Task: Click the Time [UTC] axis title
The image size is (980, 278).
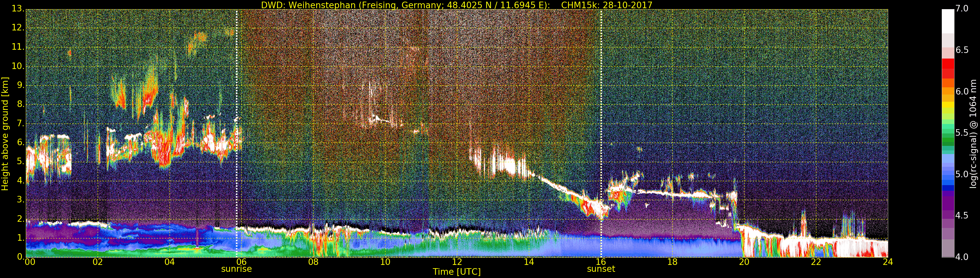Action: pyautogui.click(x=457, y=272)
